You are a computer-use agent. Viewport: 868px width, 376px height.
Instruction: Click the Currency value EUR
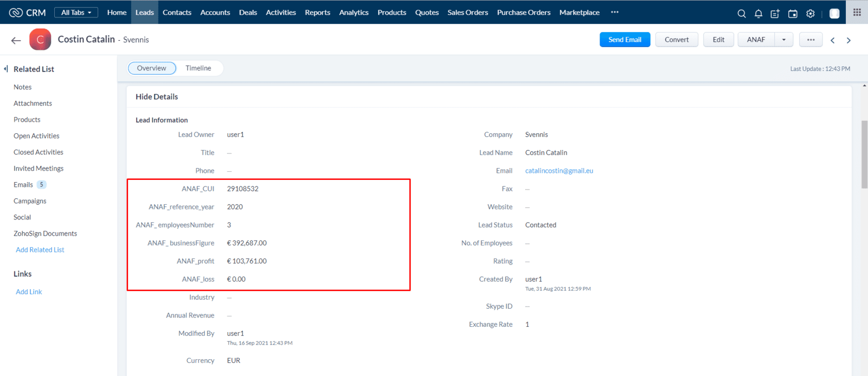click(x=233, y=360)
